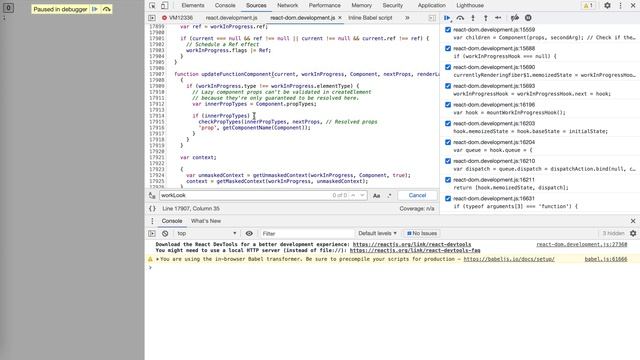The image size is (640, 360).
Task: Clear the console
Action: click(165, 233)
